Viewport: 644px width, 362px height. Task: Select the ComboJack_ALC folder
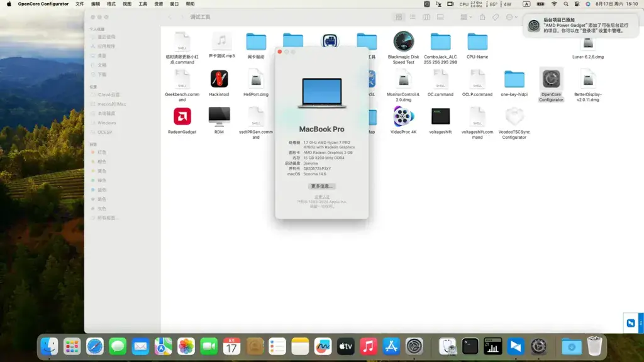pos(440,41)
